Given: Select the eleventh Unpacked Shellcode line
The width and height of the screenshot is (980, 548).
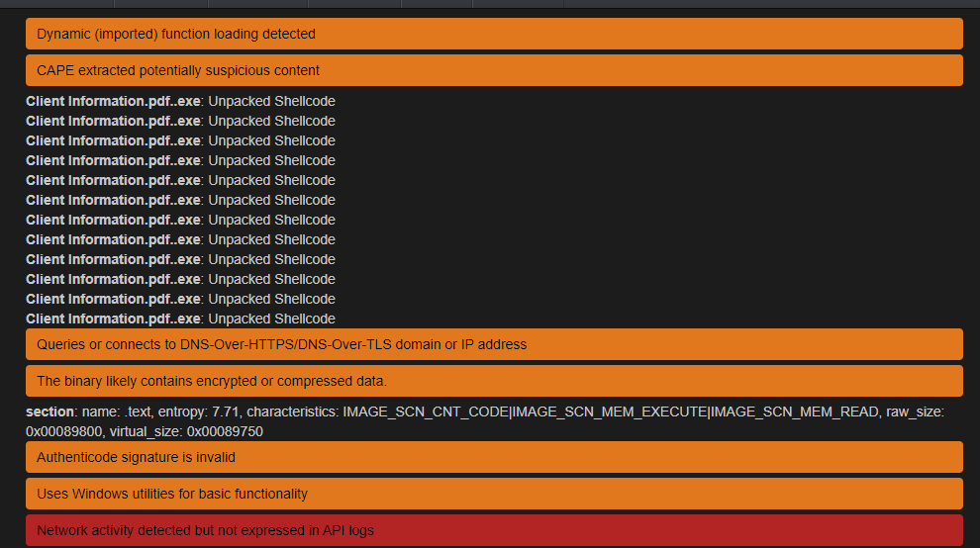Looking at the screenshot, I should [180, 299].
